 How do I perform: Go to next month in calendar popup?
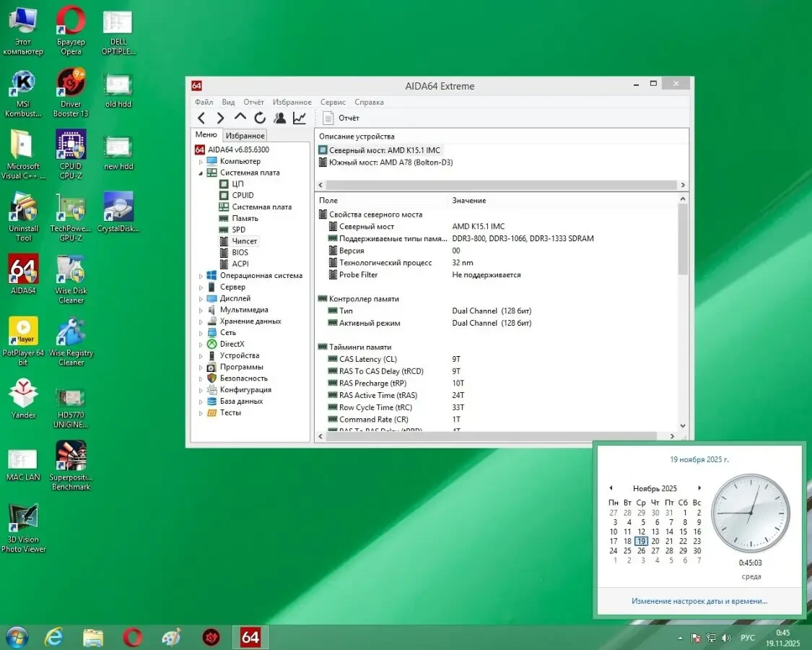click(x=699, y=488)
